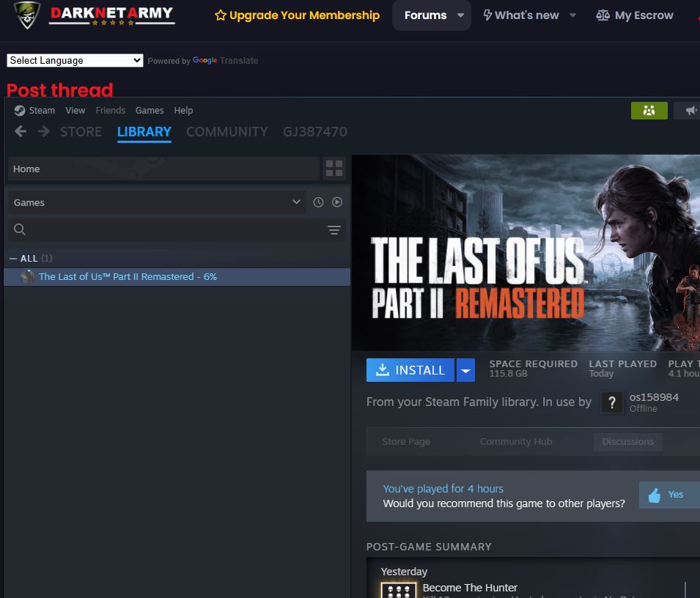Click the DarkNetArmy skull shield logo

tap(27, 15)
